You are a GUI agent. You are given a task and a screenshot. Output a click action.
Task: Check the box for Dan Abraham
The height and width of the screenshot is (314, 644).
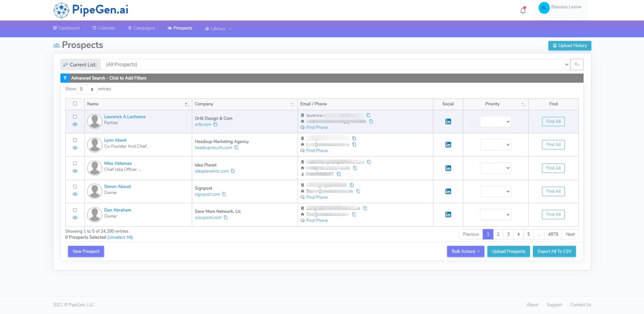[75, 210]
